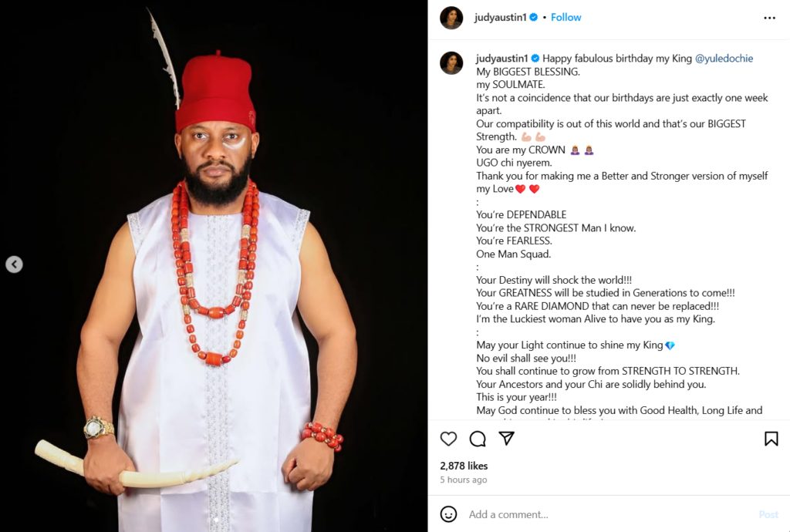The height and width of the screenshot is (532, 790).
Task: Like the post with heart icon
Action: pos(448,439)
